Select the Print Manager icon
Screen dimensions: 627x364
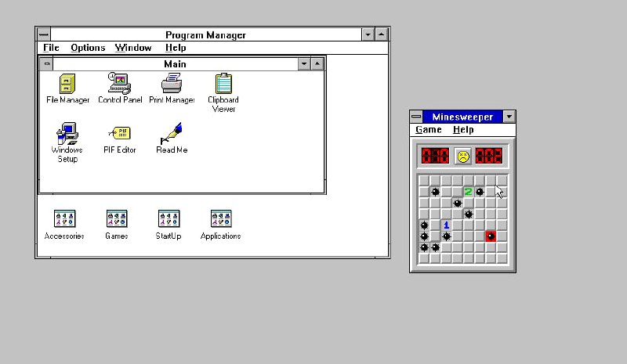pyautogui.click(x=172, y=83)
